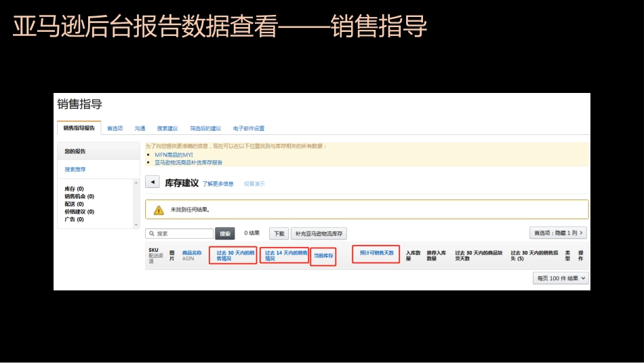Click the 图片 column header
The height and width of the screenshot is (363, 644).
172,255
